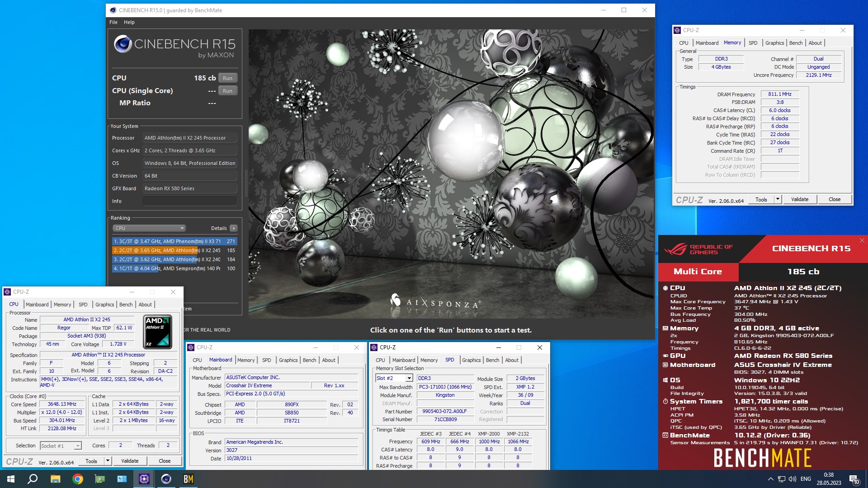This screenshot has width=868, height=488.
Task: Open the CPU ranking dropdown
Action: (149, 228)
